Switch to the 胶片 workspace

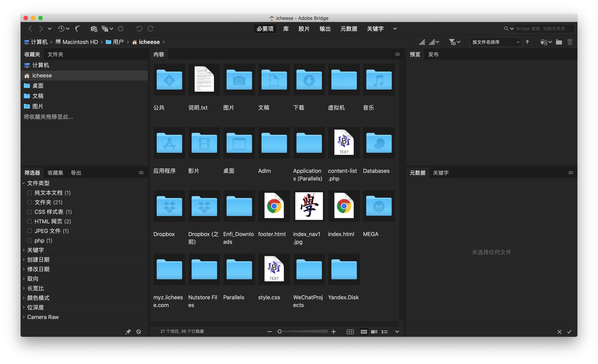coord(304,29)
